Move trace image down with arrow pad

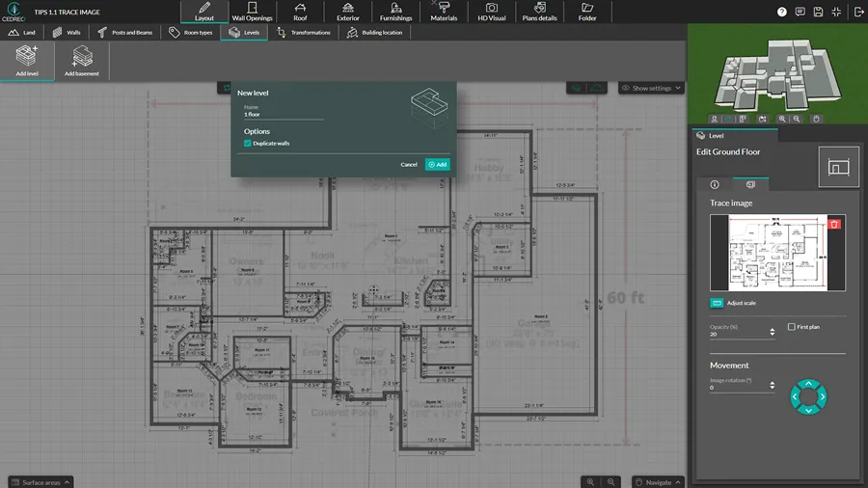coord(809,410)
